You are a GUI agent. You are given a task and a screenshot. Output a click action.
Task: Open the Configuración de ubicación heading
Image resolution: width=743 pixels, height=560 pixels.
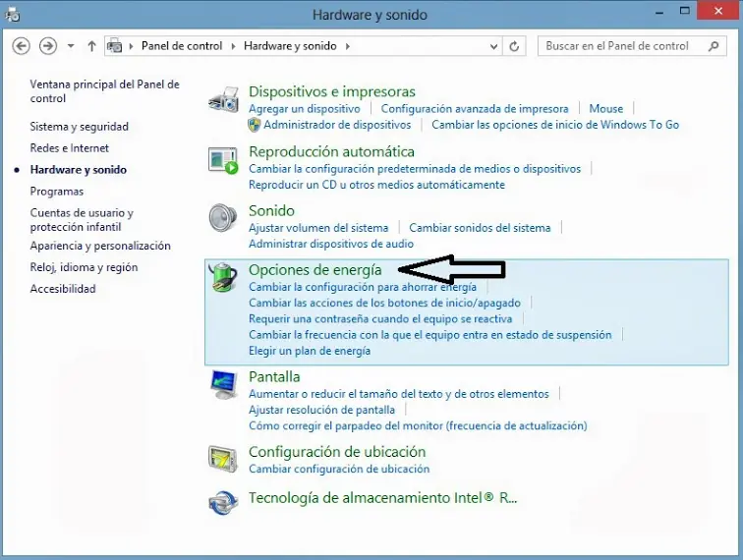[x=337, y=452]
